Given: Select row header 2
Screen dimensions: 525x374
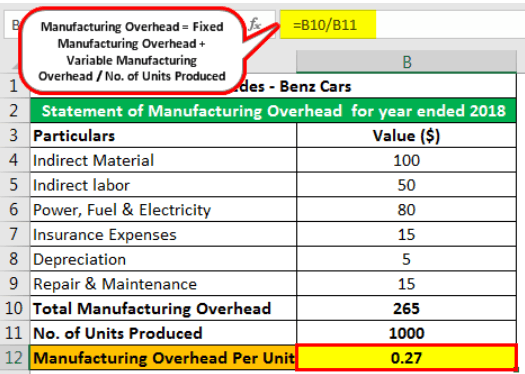Looking at the screenshot, I should pyautogui.click(x=14, y=111).
